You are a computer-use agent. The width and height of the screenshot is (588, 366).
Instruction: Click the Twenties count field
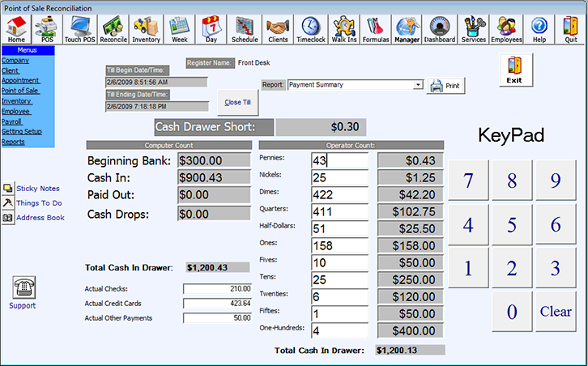(x=339, y=296)
